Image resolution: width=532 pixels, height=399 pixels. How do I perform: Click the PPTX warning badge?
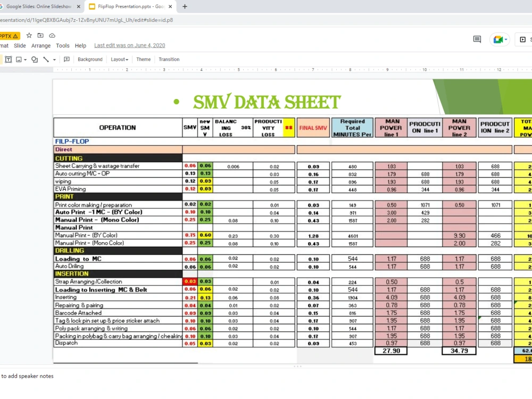10,36
